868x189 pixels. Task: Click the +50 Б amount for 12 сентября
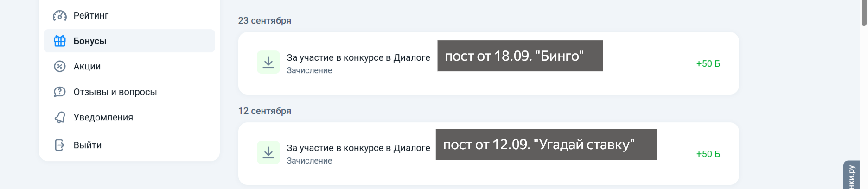click(x=708, y=154)
